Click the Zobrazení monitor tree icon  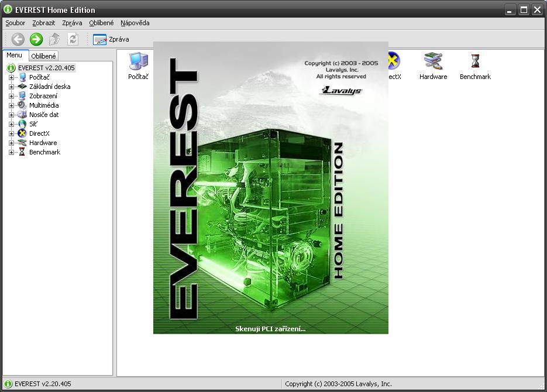coord(22,96)
